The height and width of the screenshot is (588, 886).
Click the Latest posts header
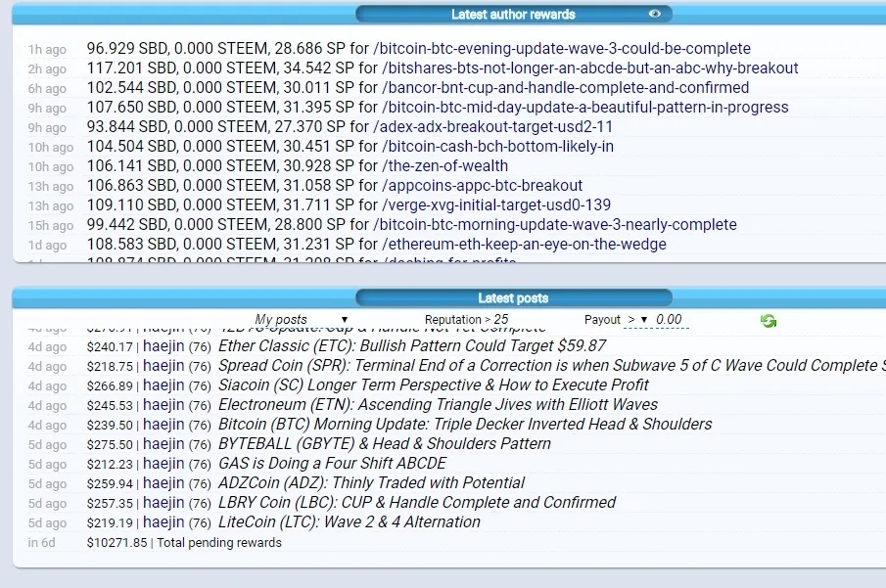514,297
